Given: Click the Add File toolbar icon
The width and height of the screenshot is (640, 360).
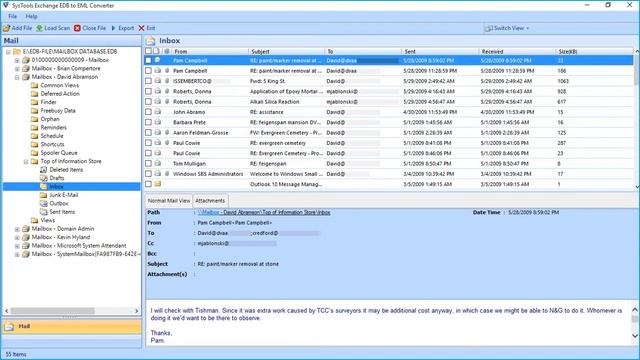Looking at the screenshot, I should [x=7, y=28].
